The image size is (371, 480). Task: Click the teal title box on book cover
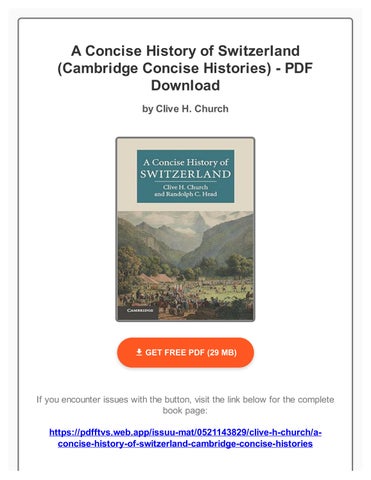tap(185, 176)
